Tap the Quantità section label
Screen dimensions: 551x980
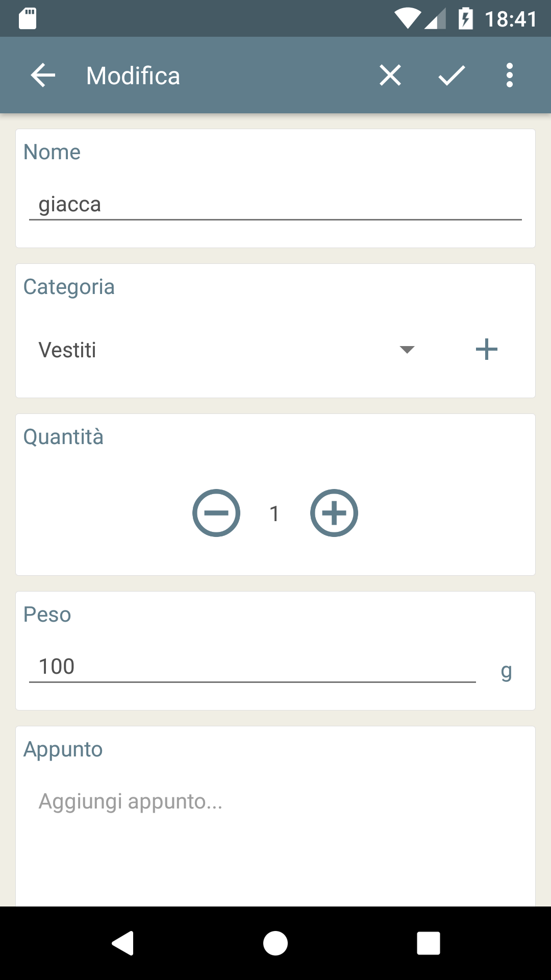click(64, 437)
